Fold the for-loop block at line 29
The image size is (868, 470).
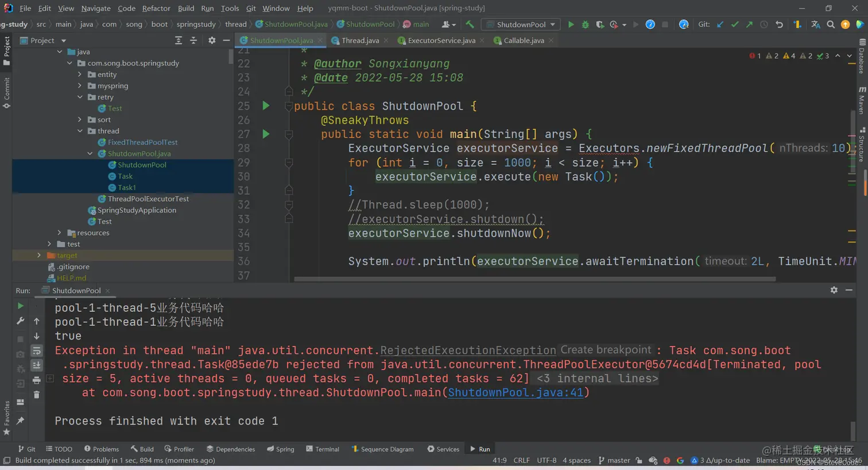[289, 163]
